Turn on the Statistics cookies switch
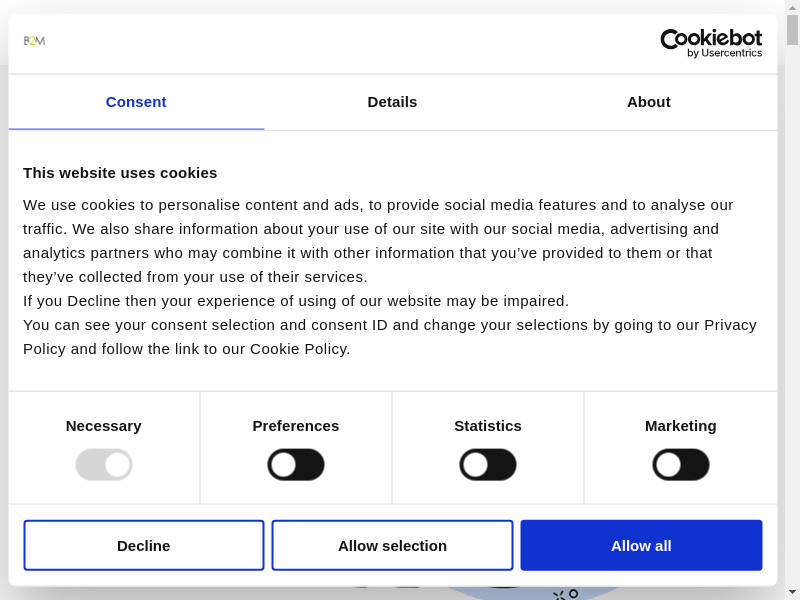Image resolution: width=800 pixels, height=600 pixels. point(488,464)
